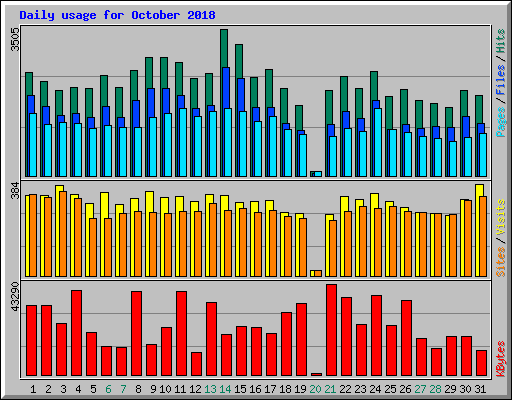Click the red KBytes bar for day 11
512x400 pixels.
[182, 334]
